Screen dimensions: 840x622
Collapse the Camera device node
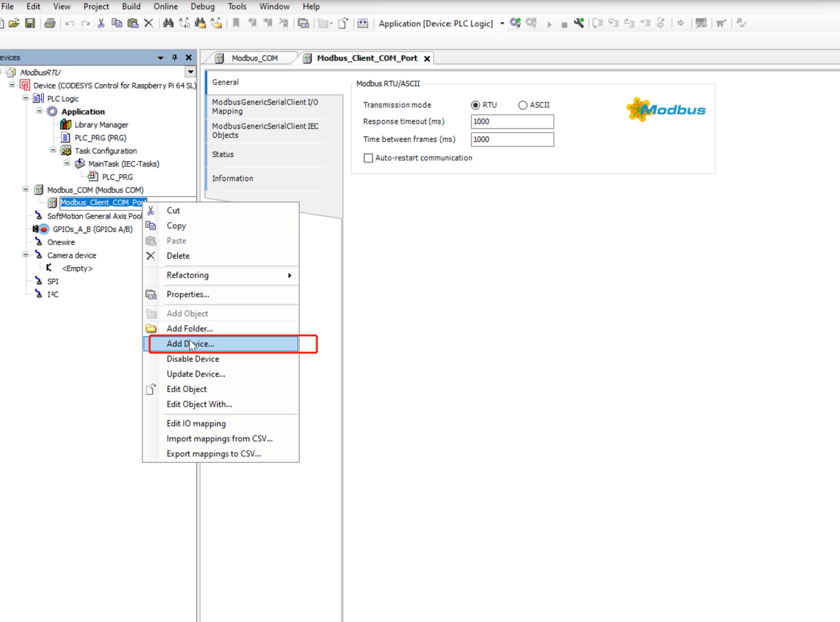pos(25,255)
